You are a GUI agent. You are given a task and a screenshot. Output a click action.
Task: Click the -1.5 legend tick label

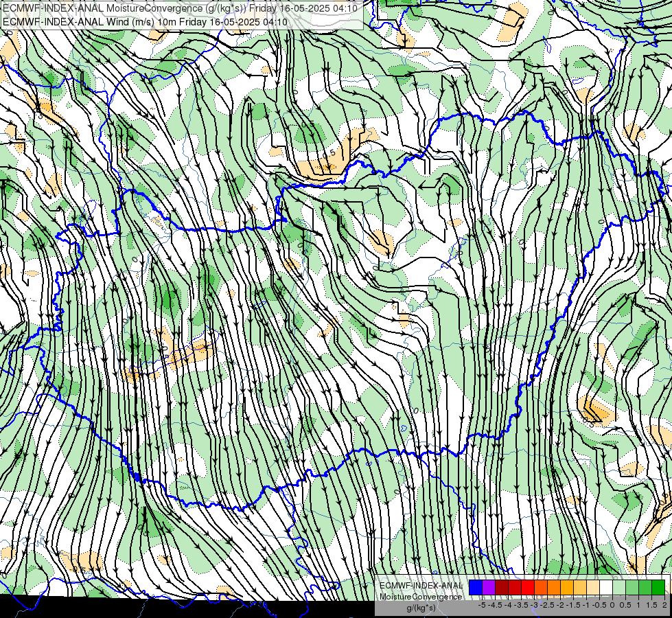[x=573, y=605]
